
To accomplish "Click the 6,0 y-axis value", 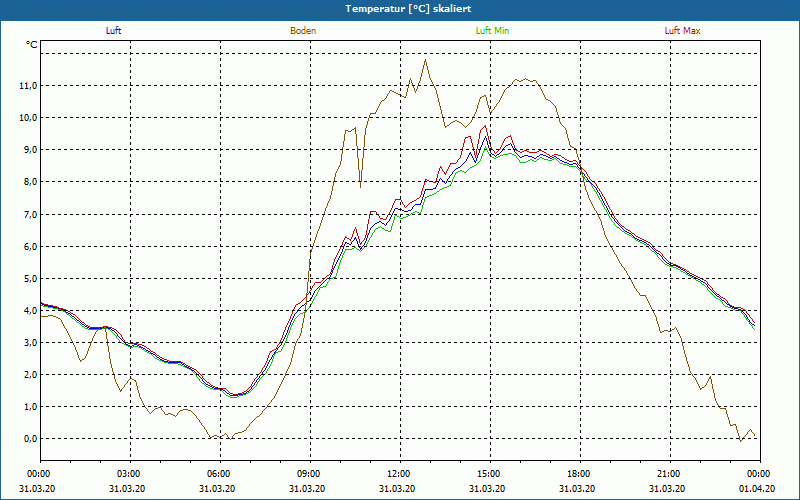I will 30,246.
